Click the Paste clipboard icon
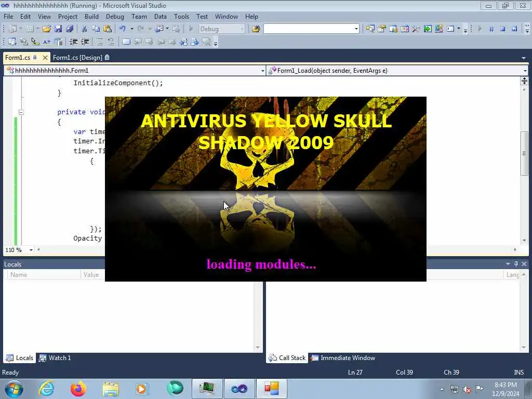 click(x=108, y=29)
